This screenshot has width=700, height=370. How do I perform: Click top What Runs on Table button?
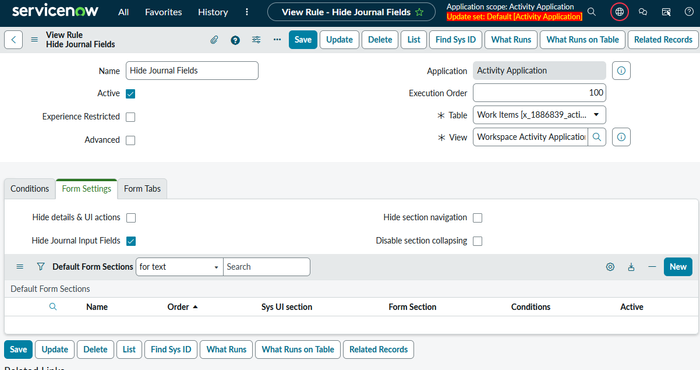583,40
